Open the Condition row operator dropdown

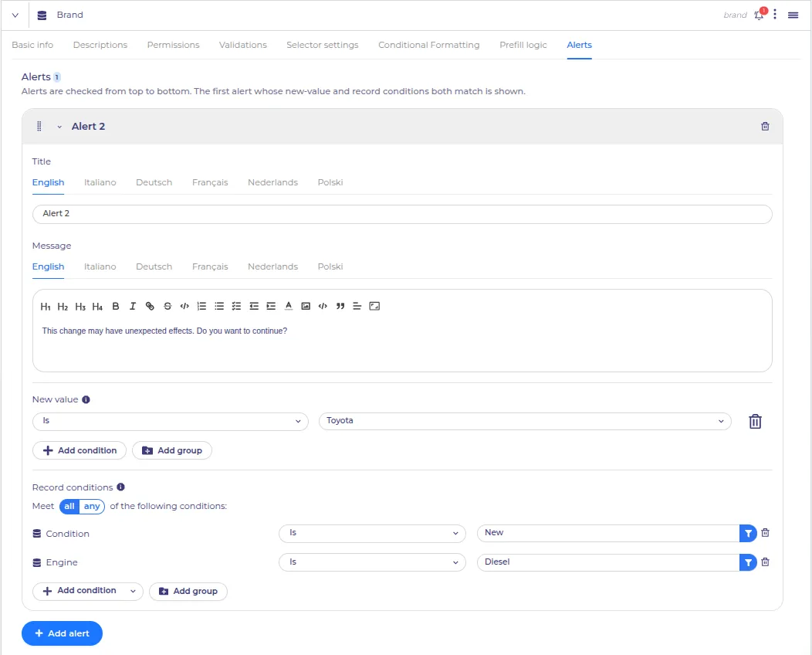(x=372, y=533)
